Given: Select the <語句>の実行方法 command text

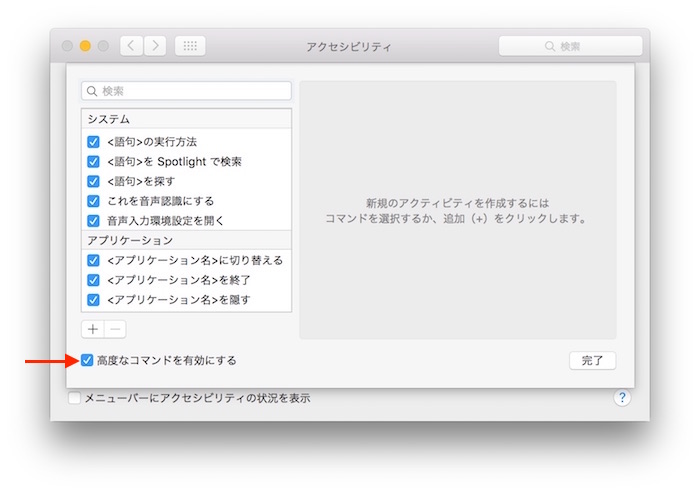Looking at the screenshot, I should (x=152, y=142).
